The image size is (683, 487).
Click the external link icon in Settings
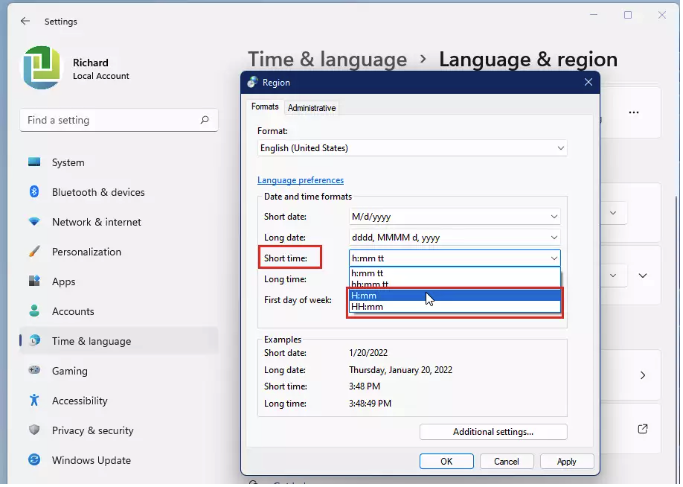click(642, 429)
